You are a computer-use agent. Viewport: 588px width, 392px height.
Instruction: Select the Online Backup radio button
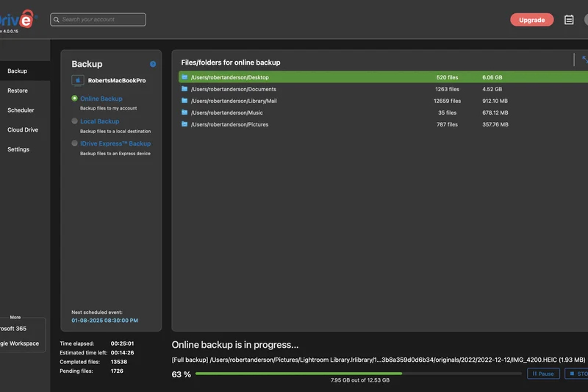coord(75,99)
